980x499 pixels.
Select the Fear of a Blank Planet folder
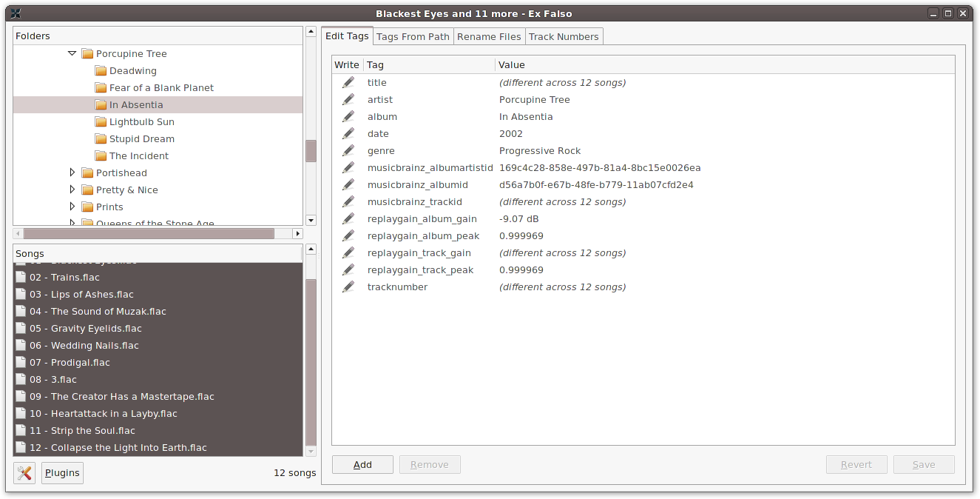pyautogui.click(x=161, y=87)
